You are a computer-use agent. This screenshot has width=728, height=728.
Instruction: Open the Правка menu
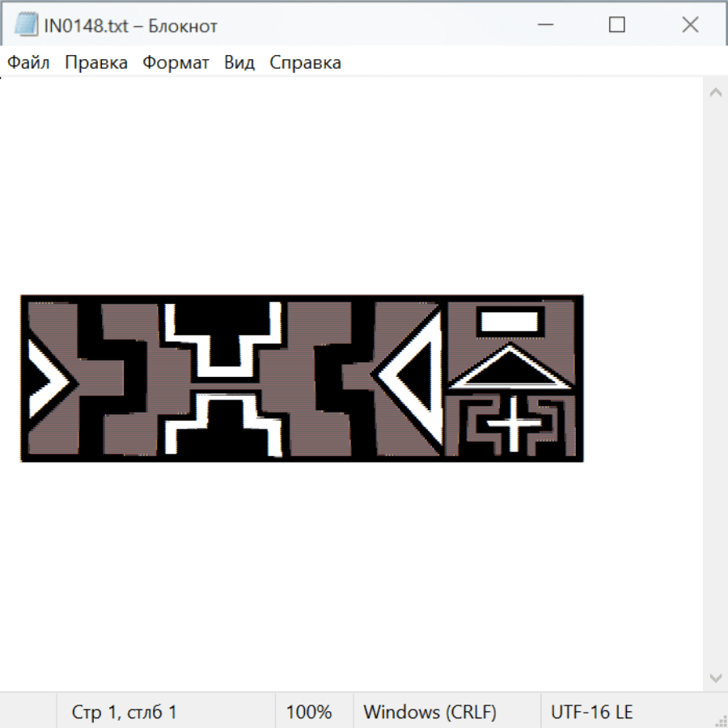tap(96, 63)
